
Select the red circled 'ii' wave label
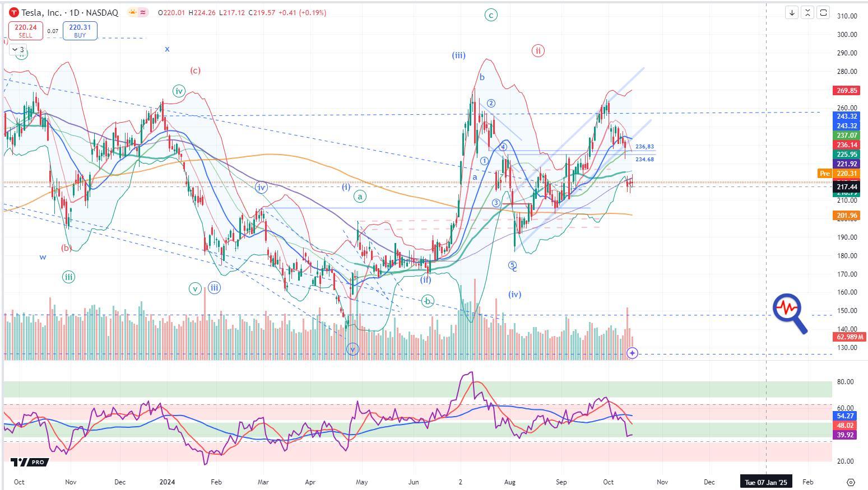click(x=538, y=51)
